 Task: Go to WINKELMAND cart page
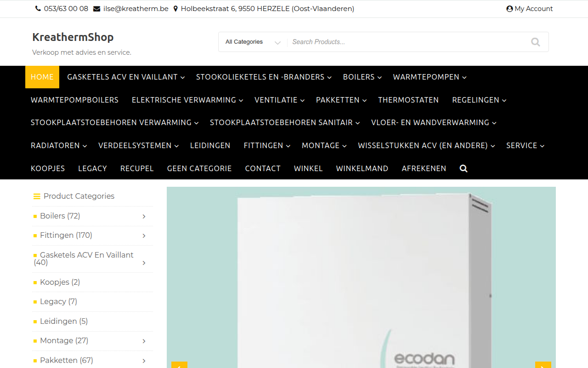click(x=362, y=168)
